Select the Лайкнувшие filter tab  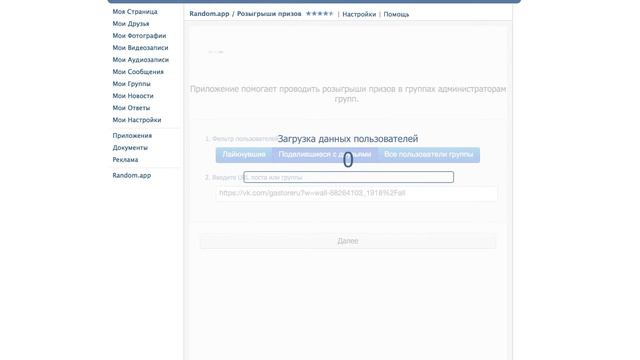244,155
